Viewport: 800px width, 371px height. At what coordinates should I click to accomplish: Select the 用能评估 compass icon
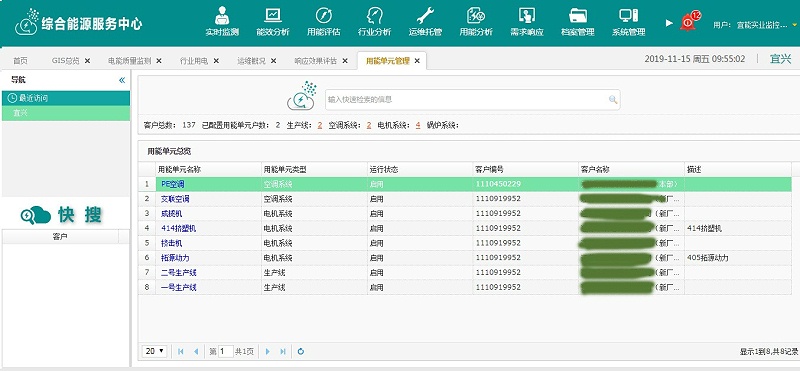click(x=323, y=15)
